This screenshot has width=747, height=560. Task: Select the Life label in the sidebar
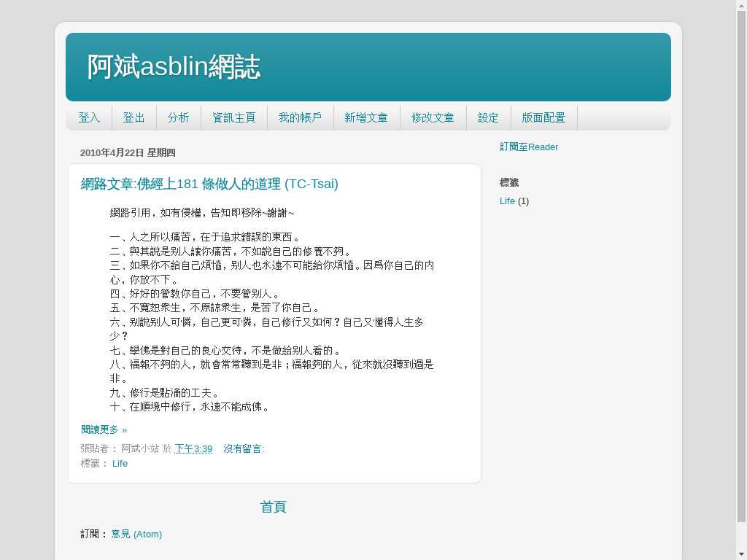[507, 201]
